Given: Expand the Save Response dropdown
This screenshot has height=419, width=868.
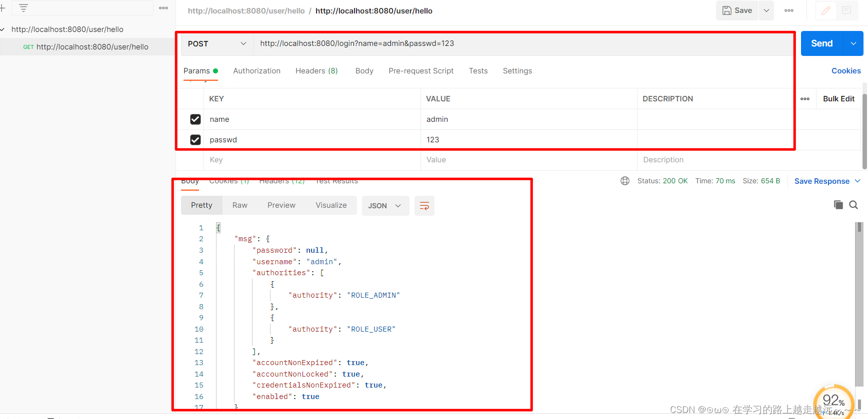Looking at the screenshot, I should [857, 181].
